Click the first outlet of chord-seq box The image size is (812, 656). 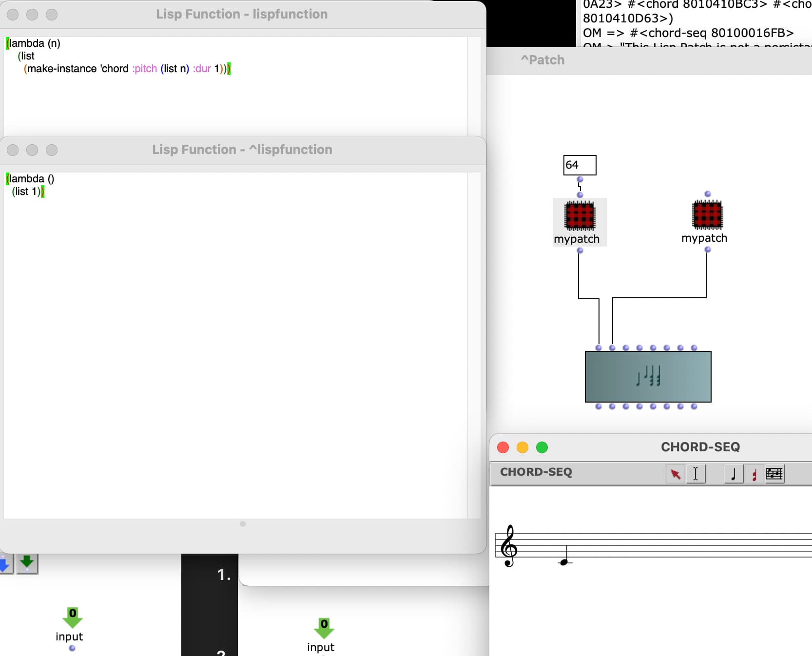[x=599, y=406]
